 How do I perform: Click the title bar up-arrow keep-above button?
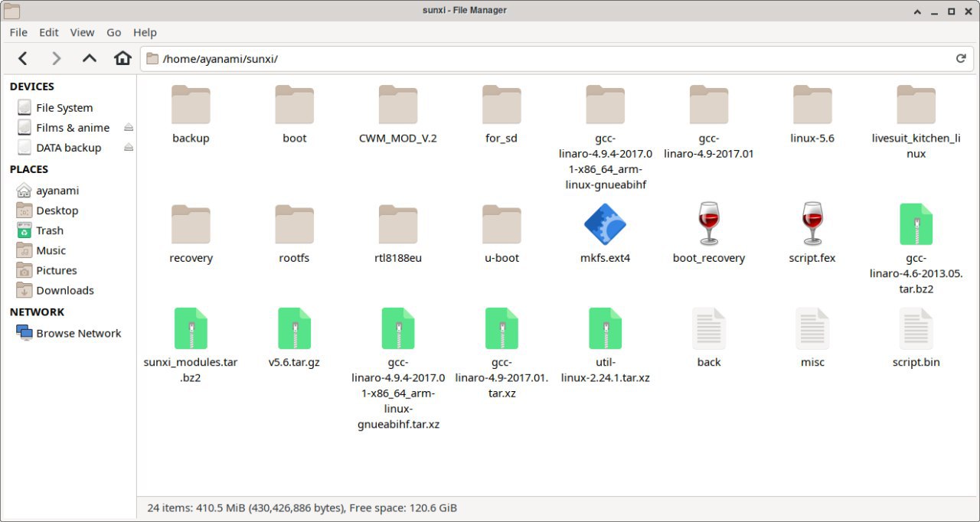(918, 11)
